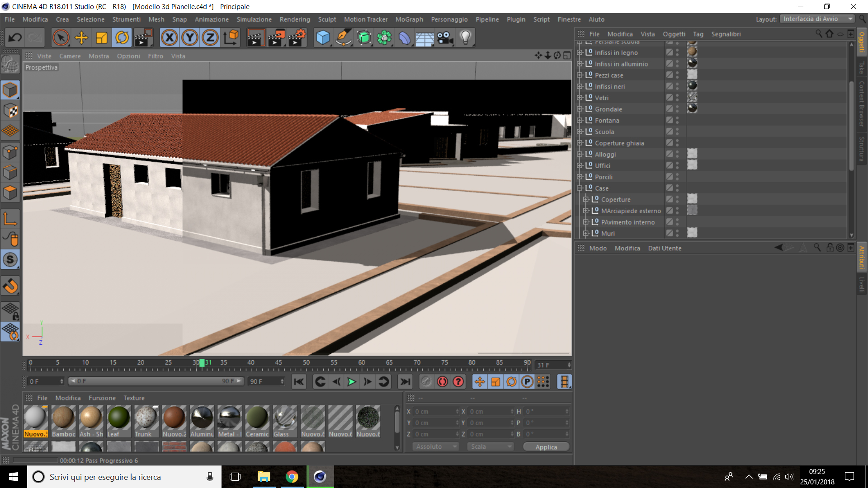The width and height of the screenshot is (868, 488).
Task: Open Chrome from the Windows taskbar
Action: pos(292,477)
